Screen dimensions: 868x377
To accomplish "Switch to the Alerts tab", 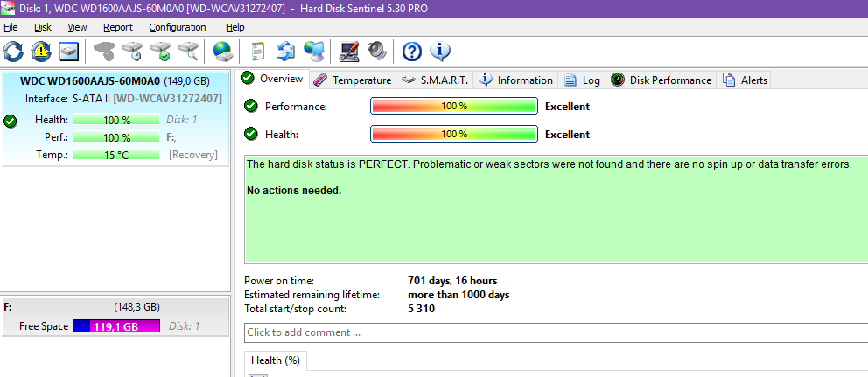I will tap(745, 80).
